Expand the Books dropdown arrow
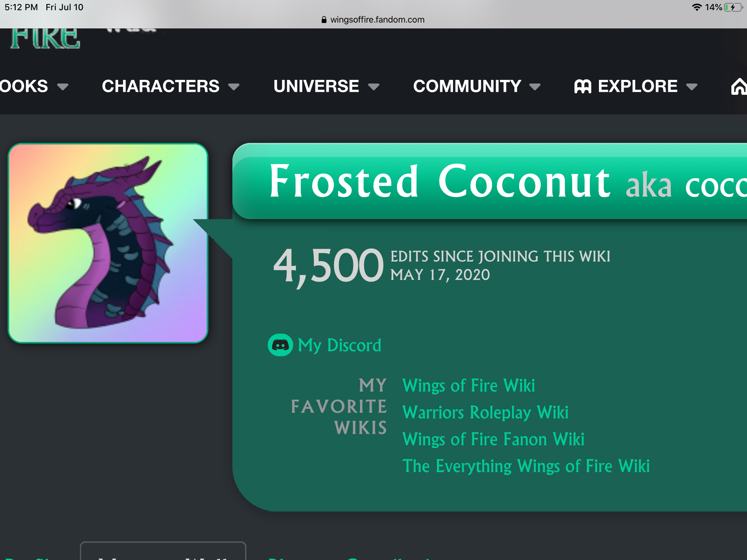 click(x=63, y=87)
